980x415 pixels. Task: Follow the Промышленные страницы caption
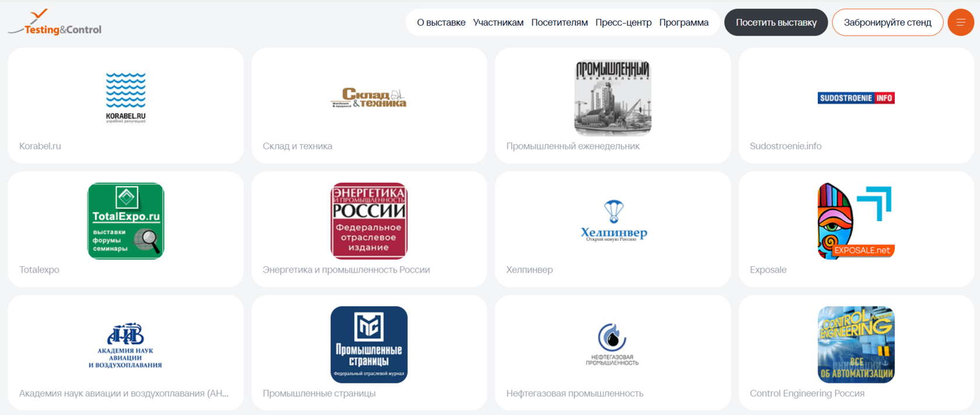(319, 393)
